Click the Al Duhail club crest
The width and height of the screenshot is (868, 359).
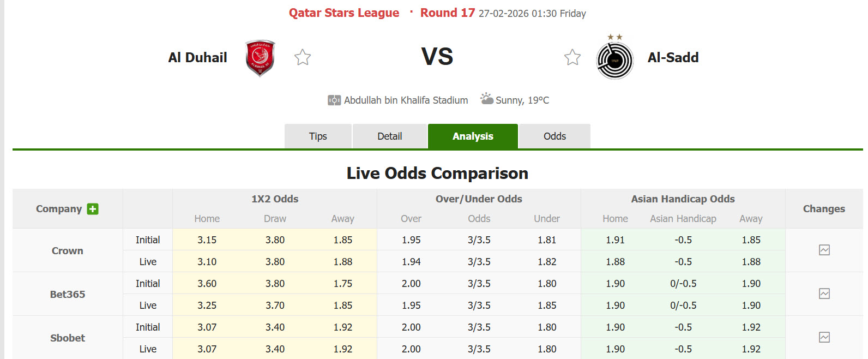[260, 57]
